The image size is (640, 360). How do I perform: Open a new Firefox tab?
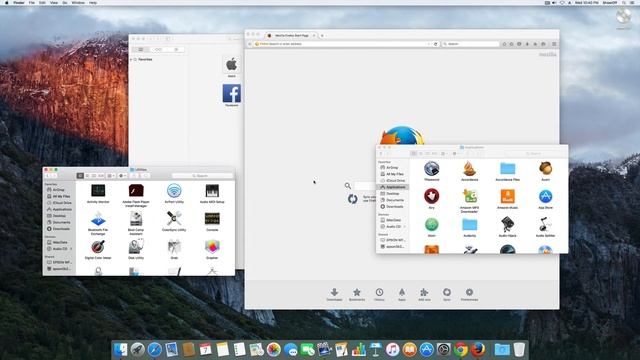322,36
